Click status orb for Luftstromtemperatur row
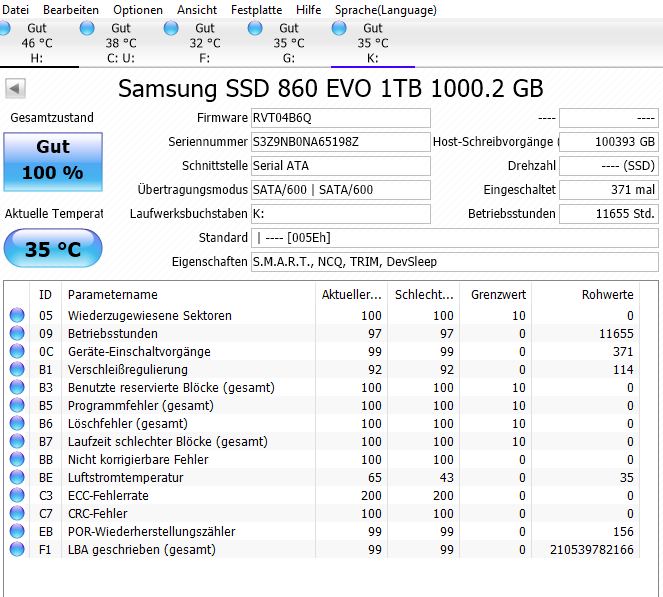Screen dimensions: 663x597 [x=17, y=477]
